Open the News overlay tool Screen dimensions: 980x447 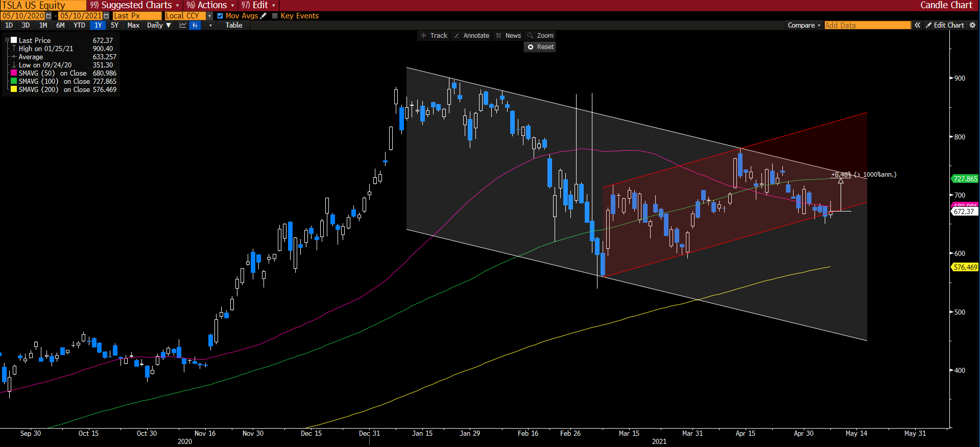coord(508,36)
